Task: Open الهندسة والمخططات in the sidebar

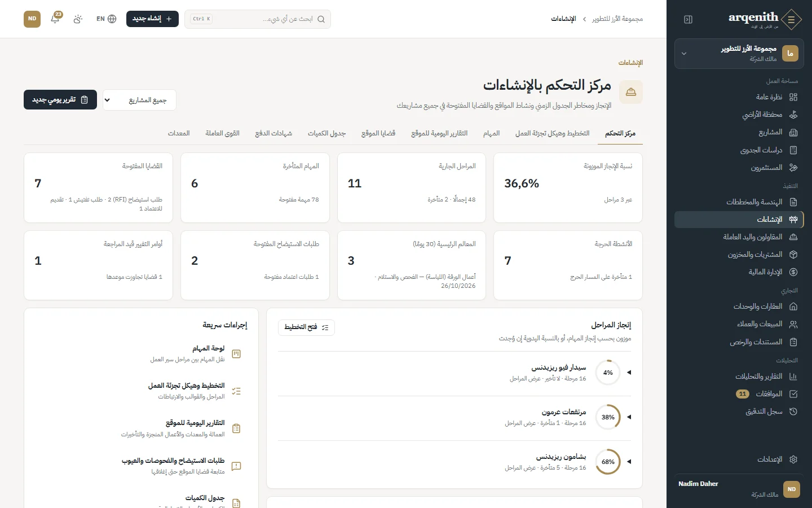Action: [739, 202]
